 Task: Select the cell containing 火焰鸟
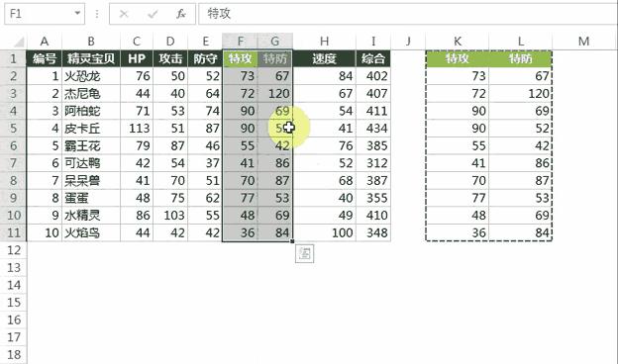pos(91,232)
